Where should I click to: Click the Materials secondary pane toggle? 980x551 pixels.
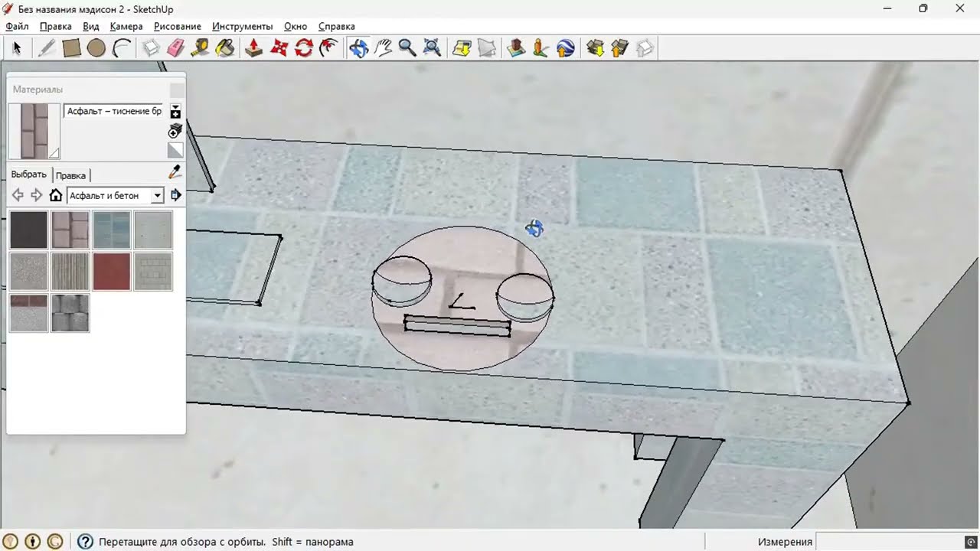[x=175, y=111]
